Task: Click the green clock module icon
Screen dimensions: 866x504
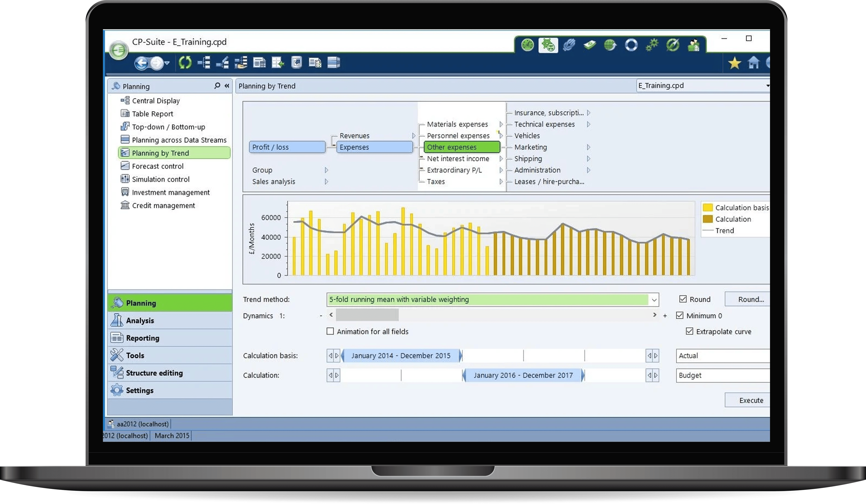Action: pyautogui.click(x=527, y=45)
